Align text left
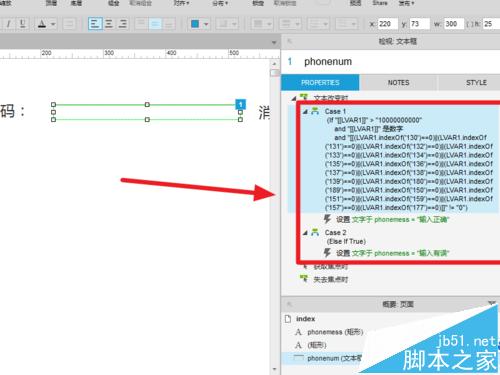The image size is (500, 375). pyautogui.click(x=95, y=24)
